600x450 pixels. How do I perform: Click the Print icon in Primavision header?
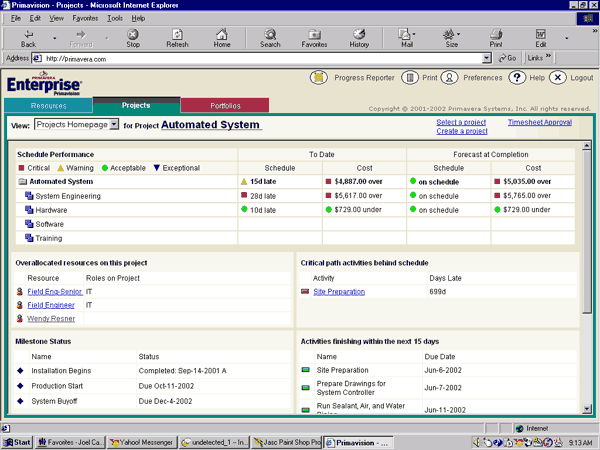coord(410,78)
